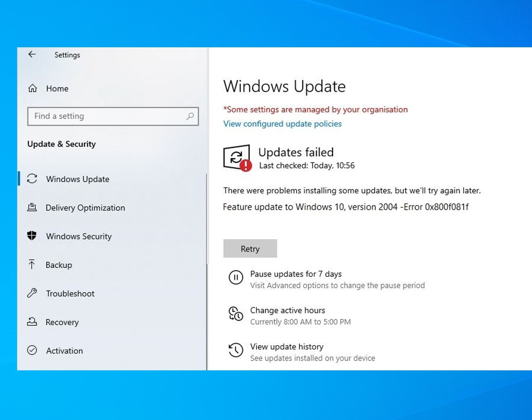Focus the Find a setting search box
Image resolution: width=532 pixels, height=420 pixels.
pos(113,116)
